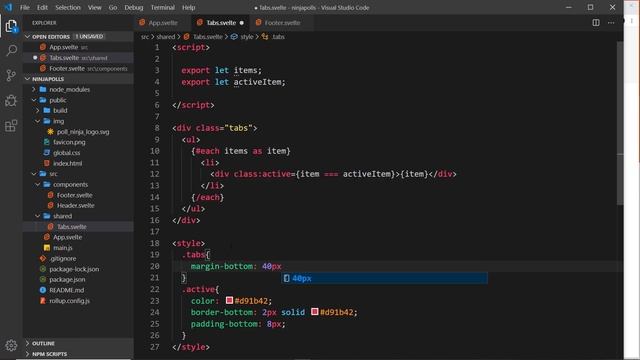Open Footer.svelte in Open Editors list
640x360 pixels.
(78, 69)
